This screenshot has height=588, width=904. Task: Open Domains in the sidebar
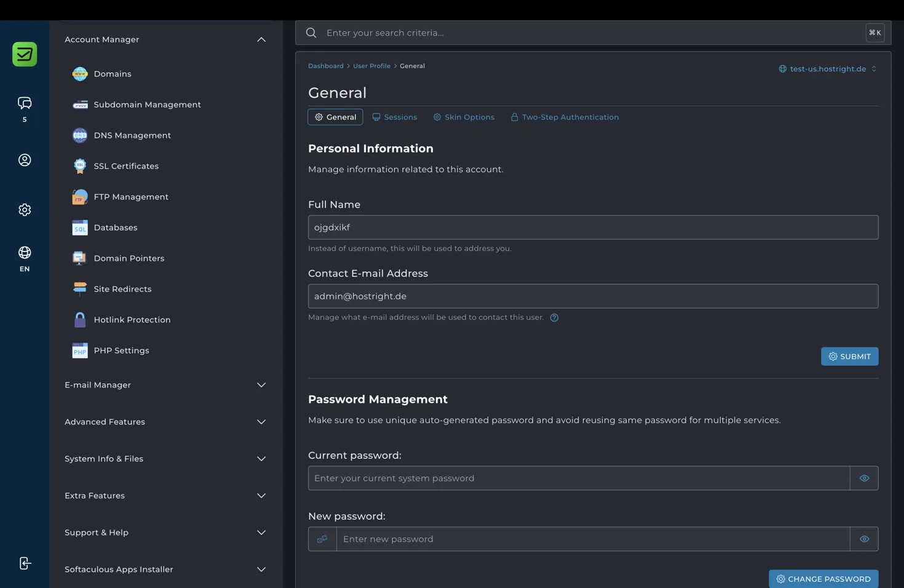(x=113, y=74)
